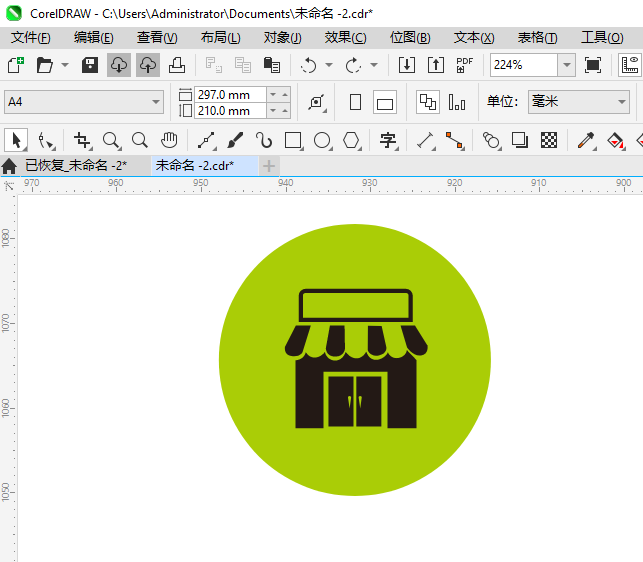The width and height of the screenshot is (643, 562).
Task: Select the Freehand line tool
Action: click(x=207, y=141)
